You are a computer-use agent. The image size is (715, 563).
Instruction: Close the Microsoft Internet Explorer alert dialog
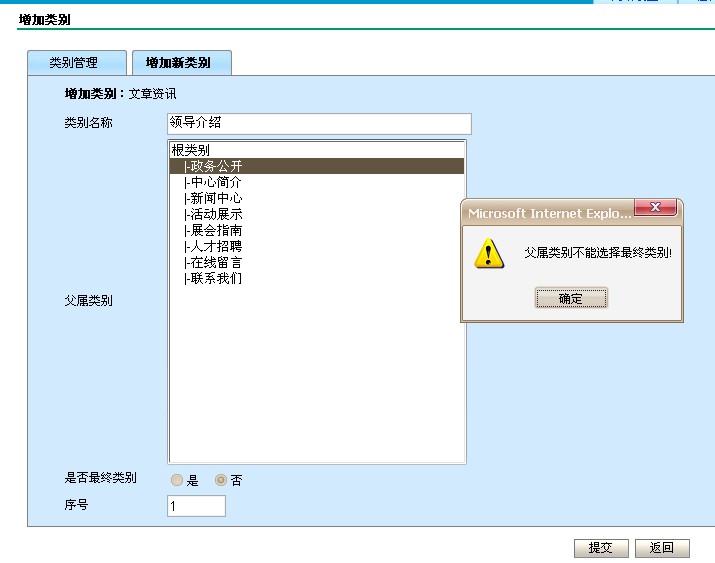(656, 207)
